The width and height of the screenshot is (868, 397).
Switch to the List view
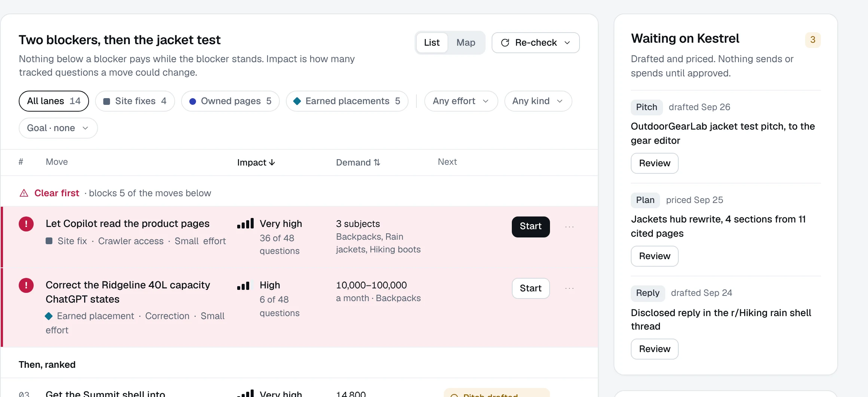pos(432,43)
